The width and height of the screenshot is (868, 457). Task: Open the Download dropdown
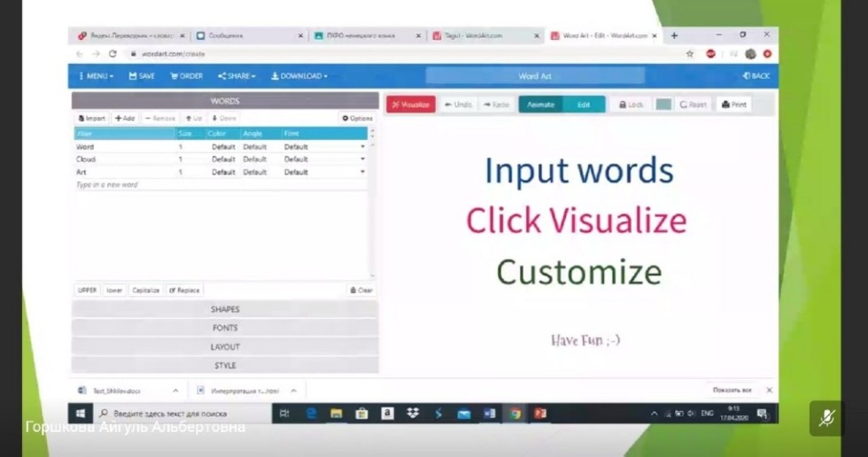298,76
